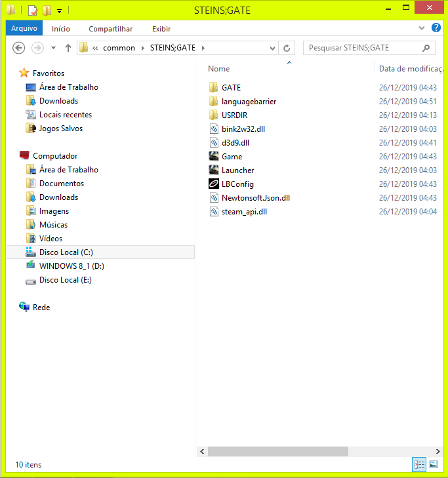Select the Game application icon
The width and height of the screenshot is (448, 478).
pos(214,157)
